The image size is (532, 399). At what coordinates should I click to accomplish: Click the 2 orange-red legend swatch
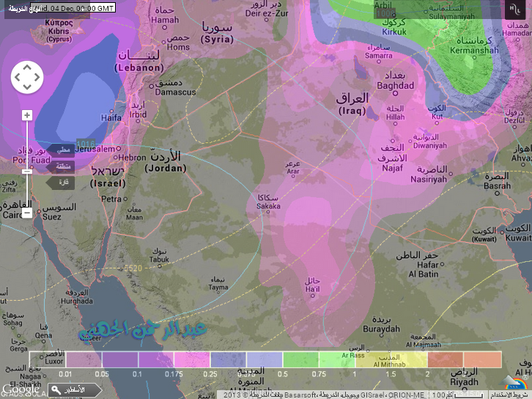[445, 359]
